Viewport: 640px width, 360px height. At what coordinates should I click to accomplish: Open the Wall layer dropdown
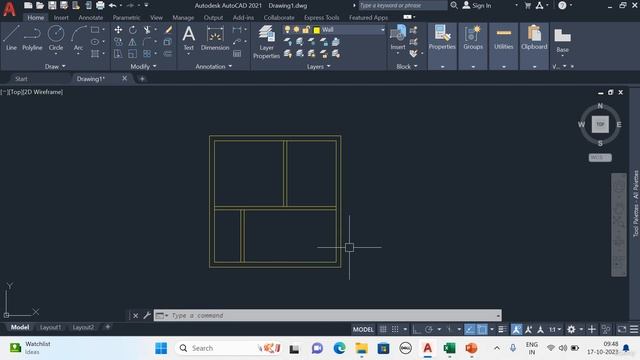click(383, 30)
